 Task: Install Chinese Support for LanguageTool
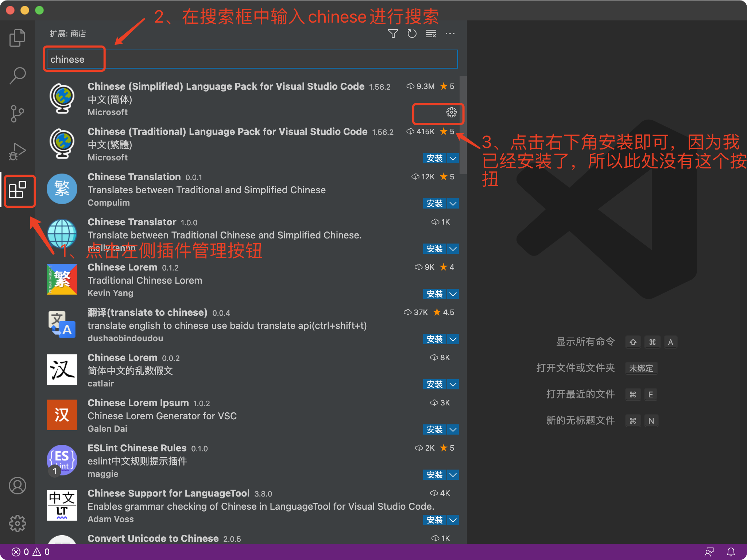pos(435,520)
